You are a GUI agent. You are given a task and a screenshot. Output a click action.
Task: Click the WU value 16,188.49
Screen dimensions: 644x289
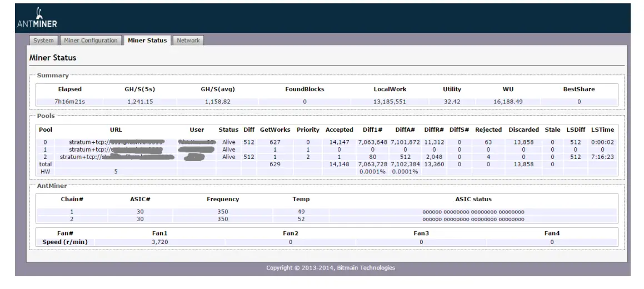tap(508, 102)
